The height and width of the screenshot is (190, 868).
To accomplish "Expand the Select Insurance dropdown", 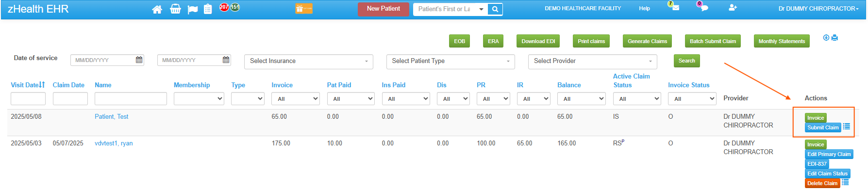I will pyautogui.click(x=309, y=61).
